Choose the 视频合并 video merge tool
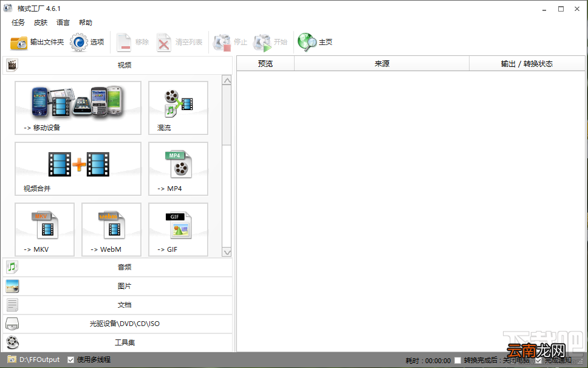Screen dimensions: 588x368 (78, 168)
